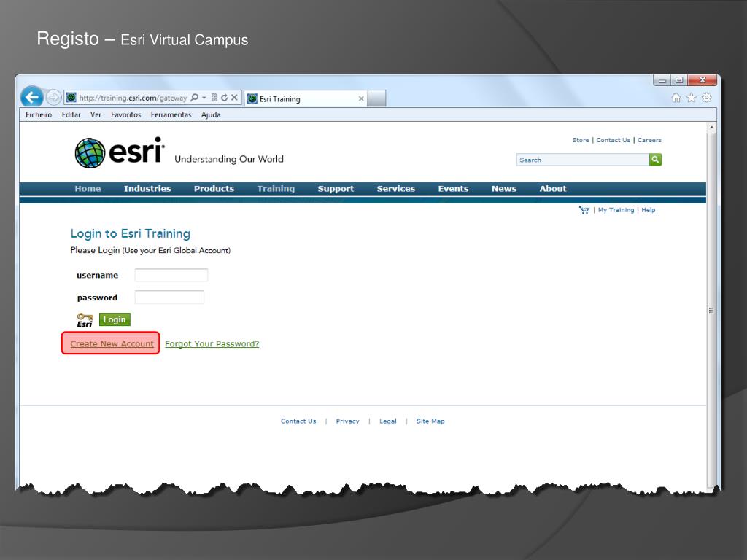Screen dimensions: 747x560
Task: Click the Refresh icon in address bar
Action: pos(224,98)
